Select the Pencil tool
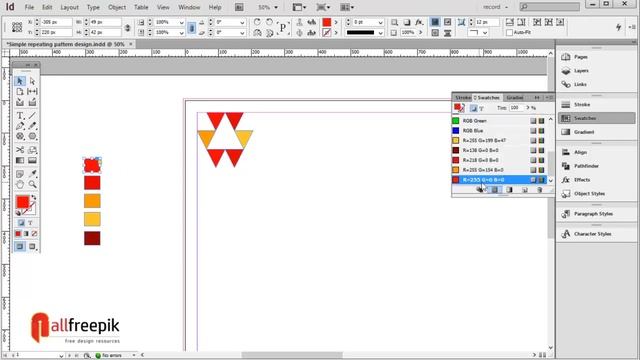 (32, 126)
